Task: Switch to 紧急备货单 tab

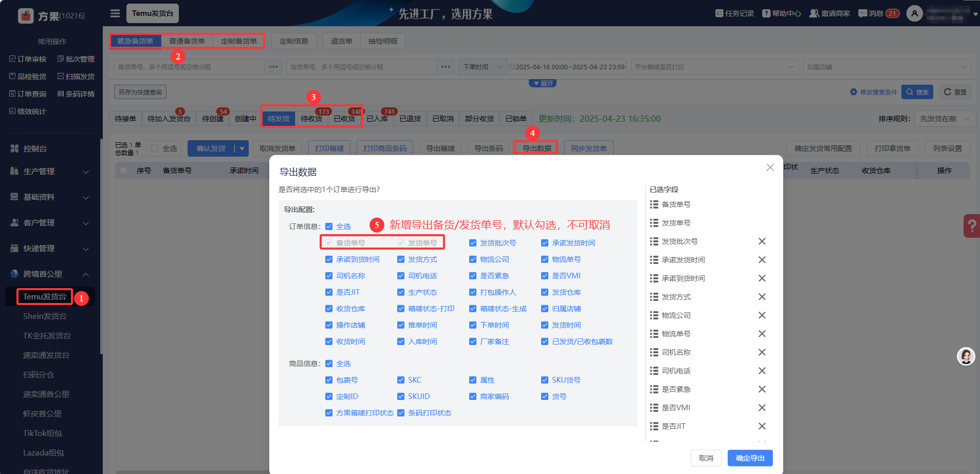Action: (x=135, y=41)
